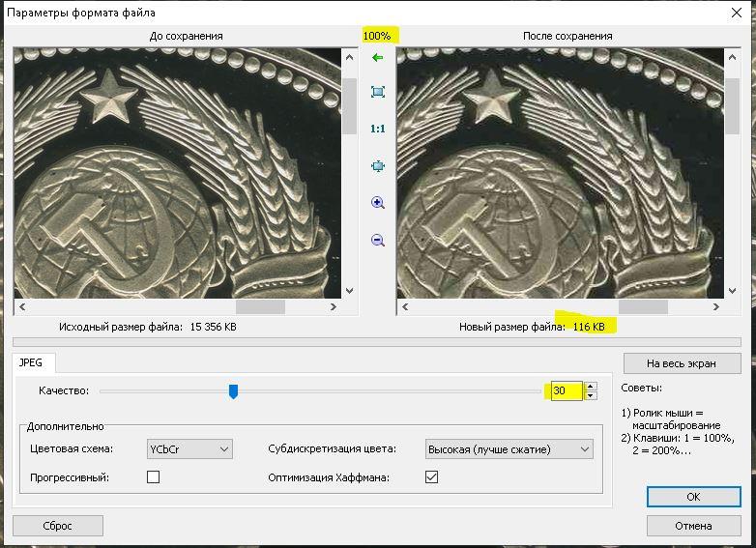Click the 100% zoom label
Image resolution: width=756 pixels, height=548 pixels.
[377, 36]
